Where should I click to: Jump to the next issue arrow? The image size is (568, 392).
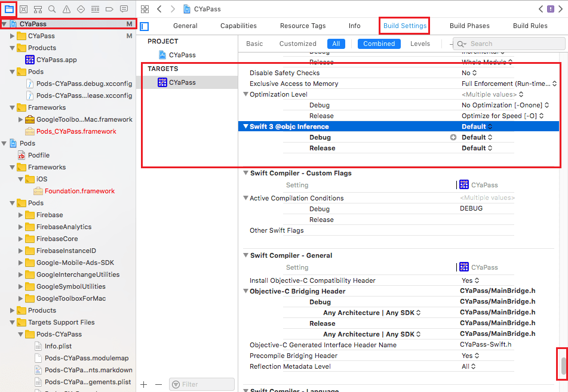point(560,9)
